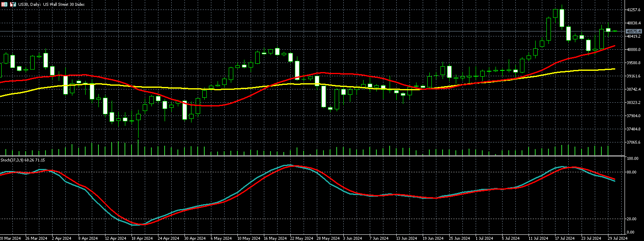Click the one-click trading panel icon
The image size is (644, 241).
(x=13, y=4)
